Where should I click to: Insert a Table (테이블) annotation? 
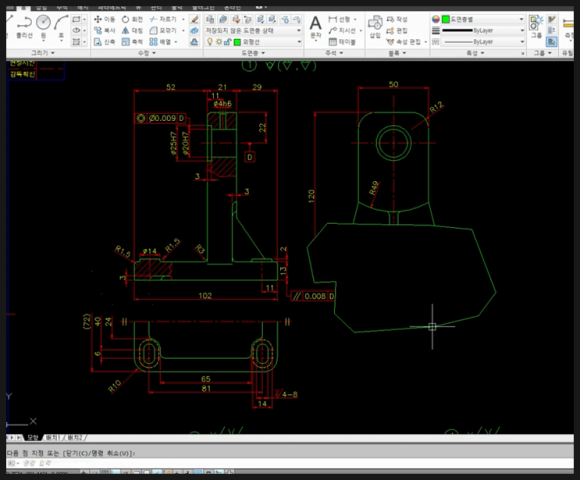(x=342, y=42)
